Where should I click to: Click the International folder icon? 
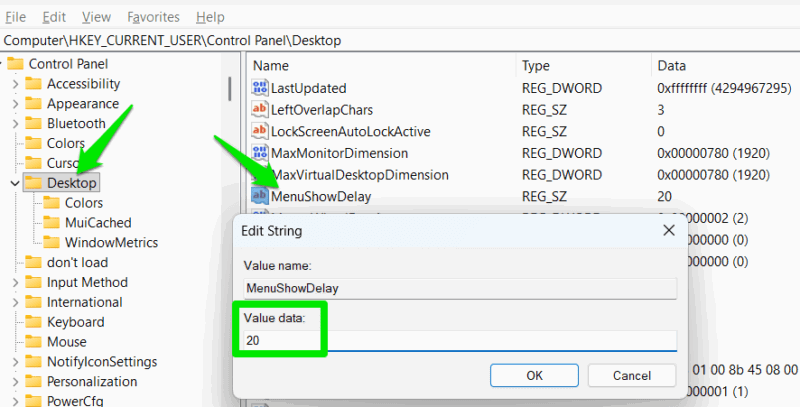coord(33,302)
